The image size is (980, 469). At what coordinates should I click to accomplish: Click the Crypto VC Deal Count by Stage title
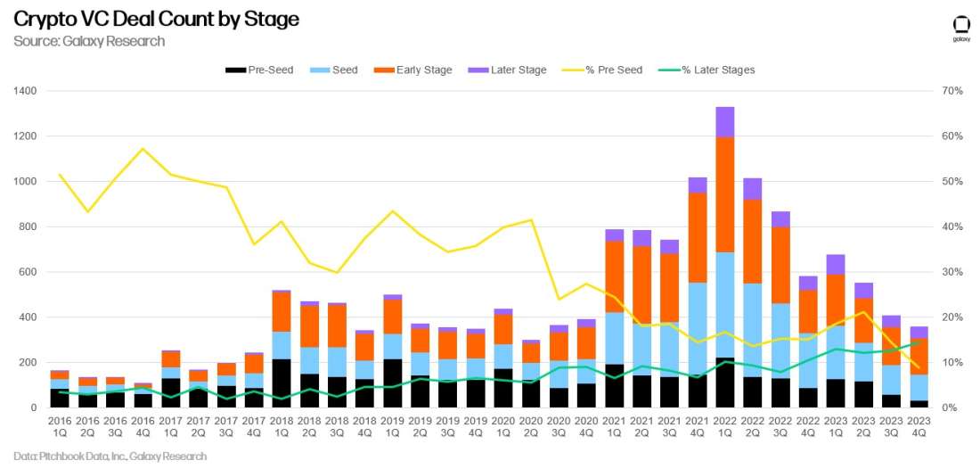[156, 20]
